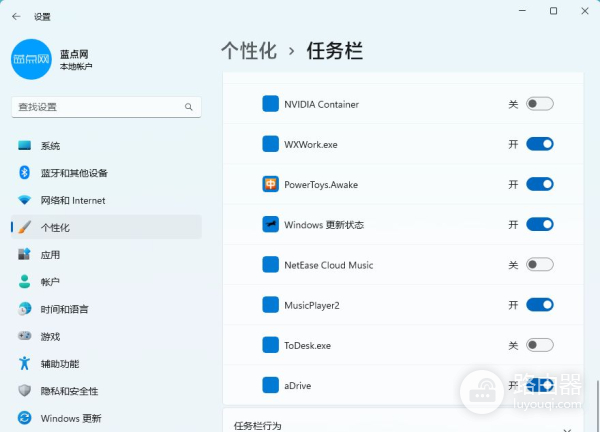The width and height of the screenshot is (600, 432).
Task: Click the 辅助功能 accessibility icon
Action: [x=24, y=364]
